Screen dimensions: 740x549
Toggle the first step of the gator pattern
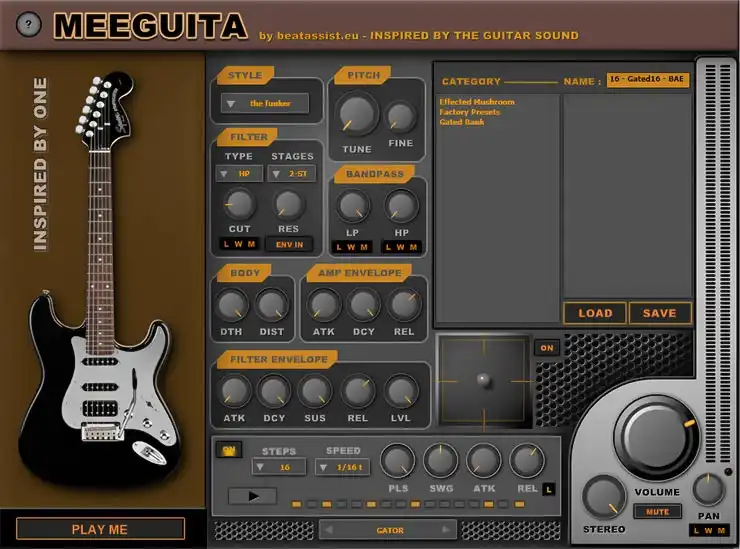(296, 505)
